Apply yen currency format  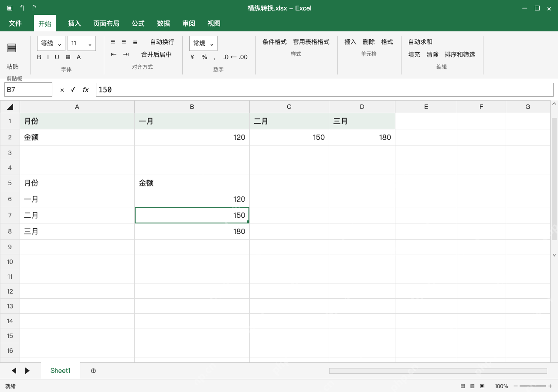192,57
